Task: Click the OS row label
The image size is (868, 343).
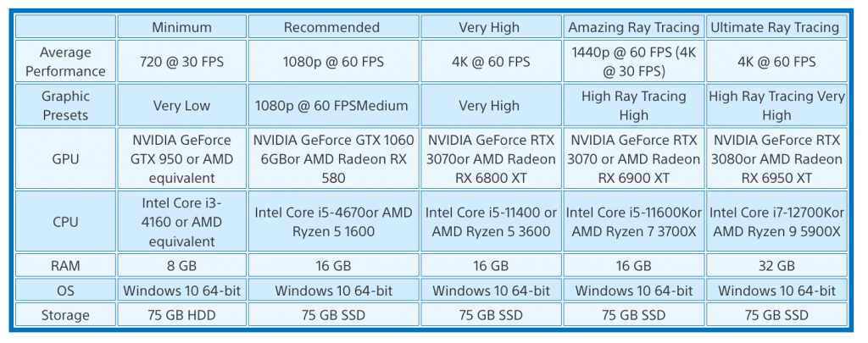Action: (x=65, y=290)
